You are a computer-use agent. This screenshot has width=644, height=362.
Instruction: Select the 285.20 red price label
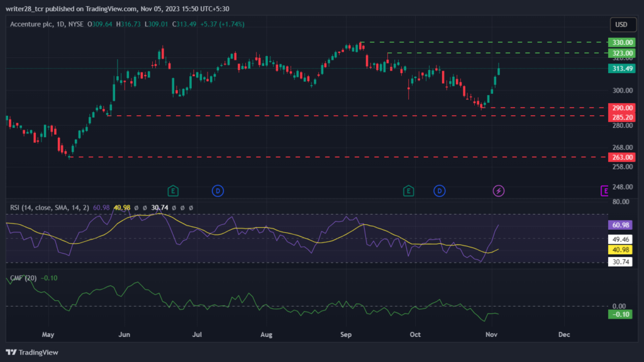[622, 117]
